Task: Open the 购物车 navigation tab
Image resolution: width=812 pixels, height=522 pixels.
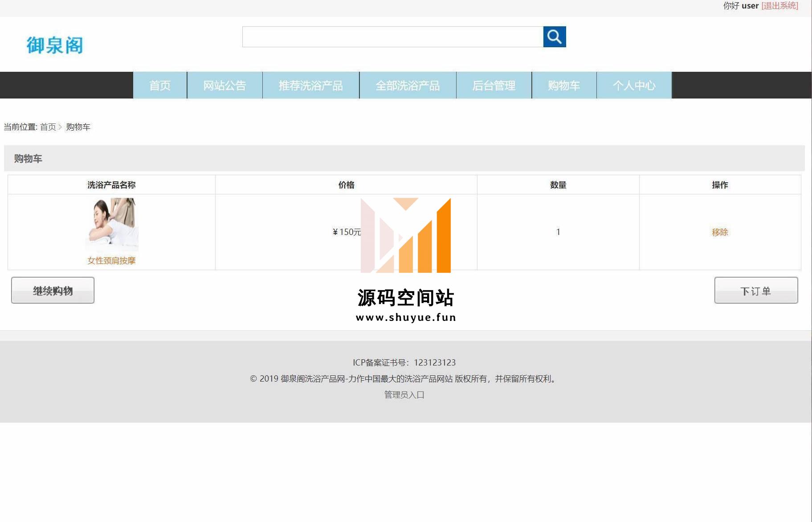Action: tap(564, 85)
